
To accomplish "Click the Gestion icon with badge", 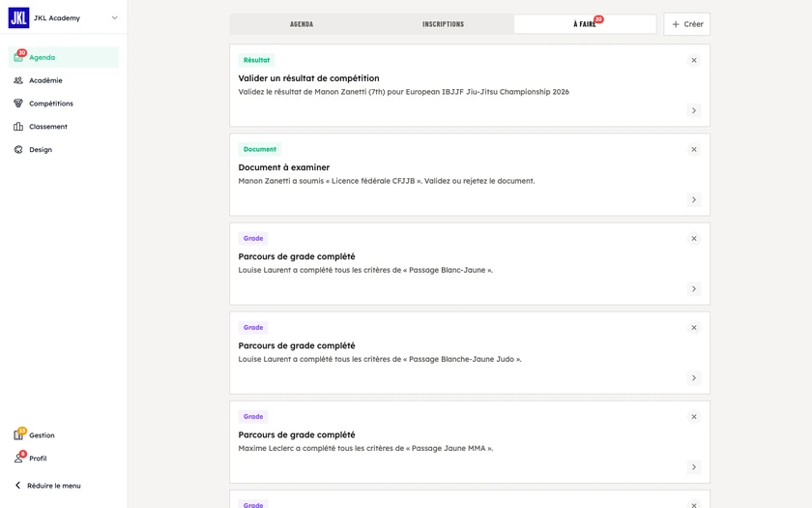I will coord(18,434).
